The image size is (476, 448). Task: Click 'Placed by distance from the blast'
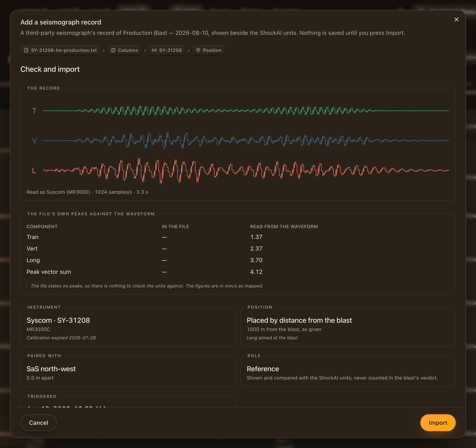(x=299, y=320)
